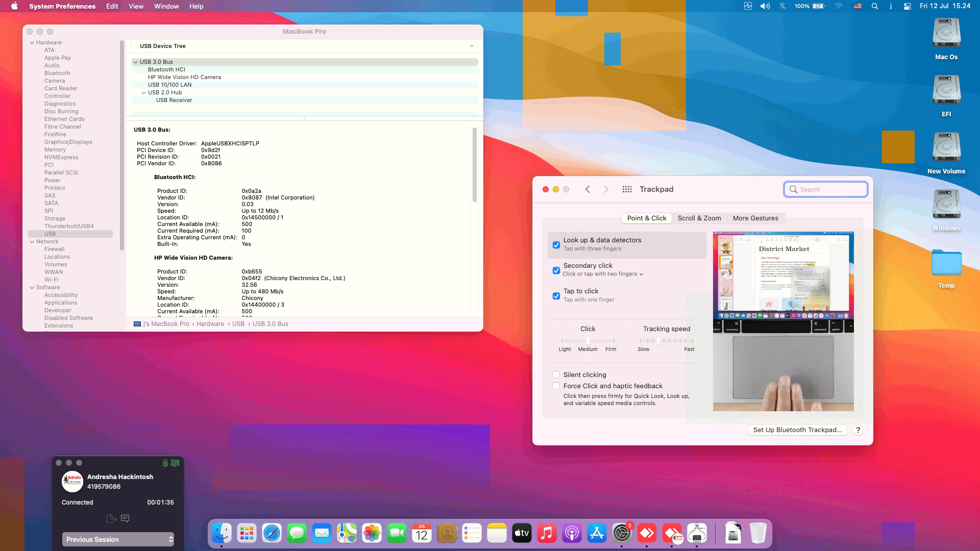Open Secondary click method dropdown

603,274
